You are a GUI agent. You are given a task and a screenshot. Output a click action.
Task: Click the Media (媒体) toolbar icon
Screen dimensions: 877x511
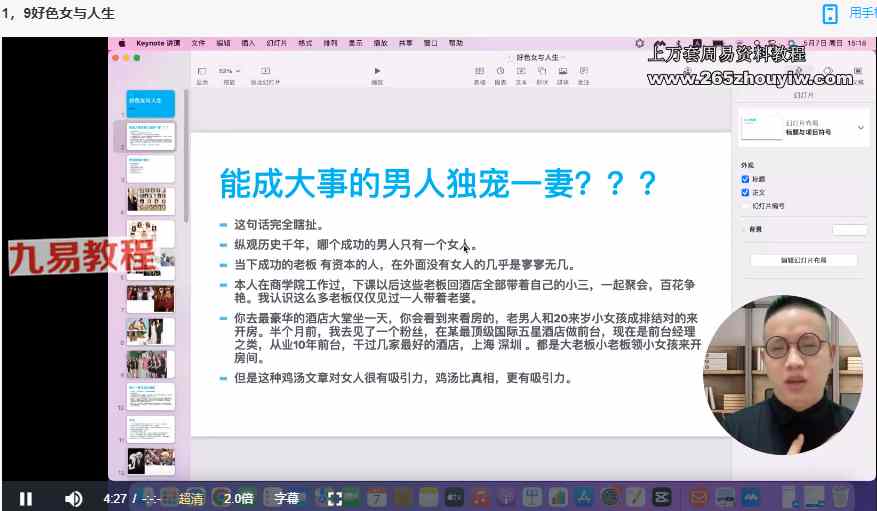pos(563,71)
